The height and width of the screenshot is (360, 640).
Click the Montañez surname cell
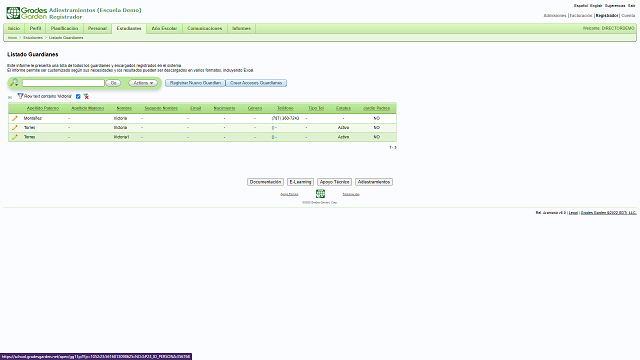click(x=33, y=118)
